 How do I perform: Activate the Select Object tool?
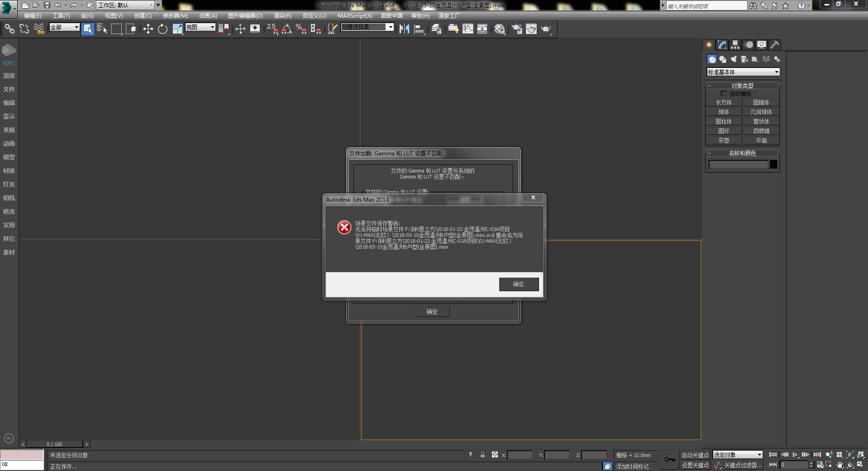pos(88,29)
